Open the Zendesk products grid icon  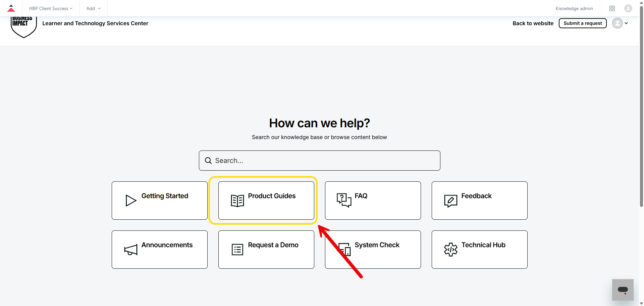(x=612, y=8)
